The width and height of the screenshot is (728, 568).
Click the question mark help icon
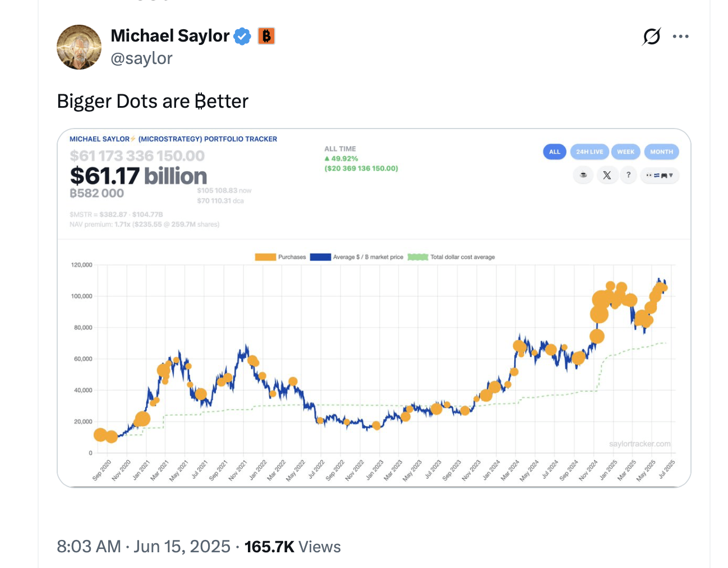pos(629,175)
